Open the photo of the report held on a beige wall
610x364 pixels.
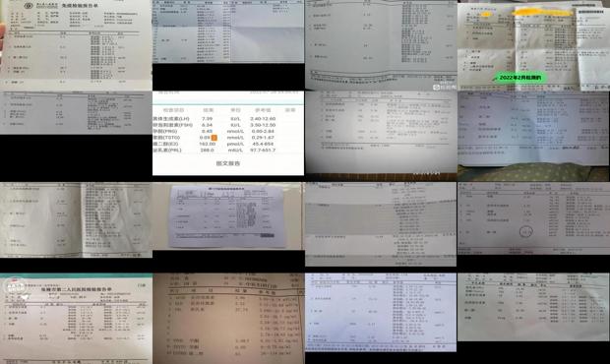(228, 216)
